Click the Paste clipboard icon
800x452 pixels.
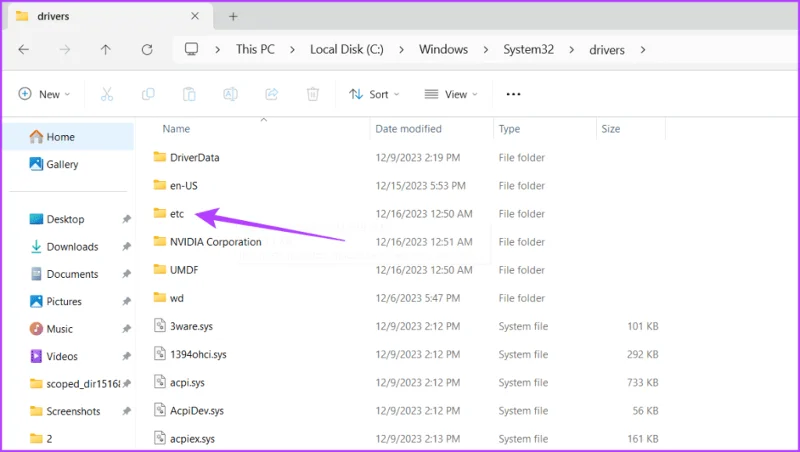189,94
